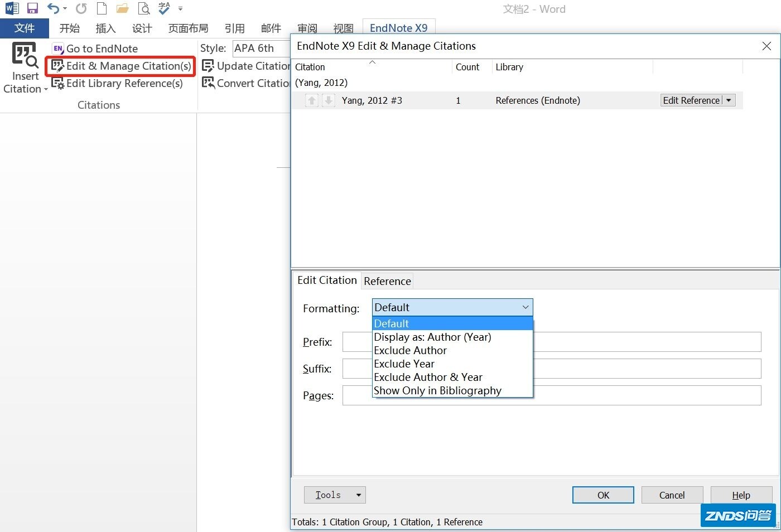Choose Exclude Author option
Image resolution: width=781 pixels, height=532 pixels.
(x=452, y=350)
